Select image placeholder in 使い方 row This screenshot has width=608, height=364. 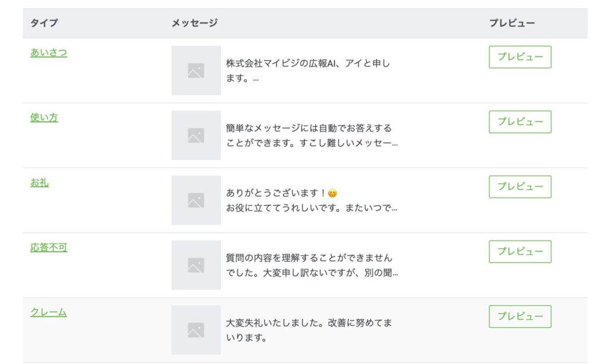(196, 135)
